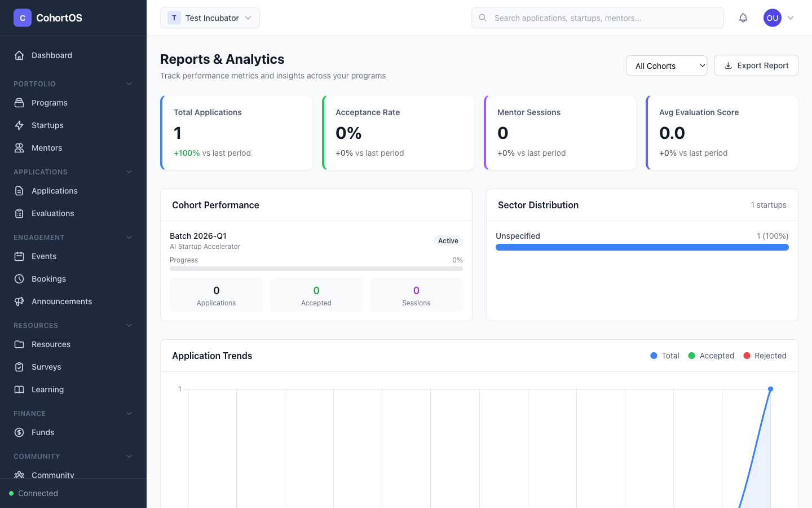The height and width of the screenshot is (508, 812).
Task: Toggle the Total series in Application Trends legend
Action: 664,356
